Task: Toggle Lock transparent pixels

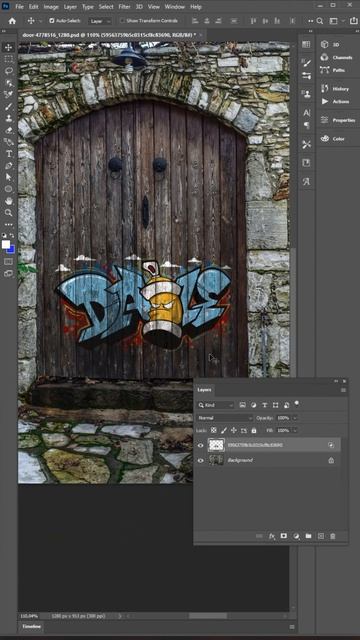Action: point(213,430)
